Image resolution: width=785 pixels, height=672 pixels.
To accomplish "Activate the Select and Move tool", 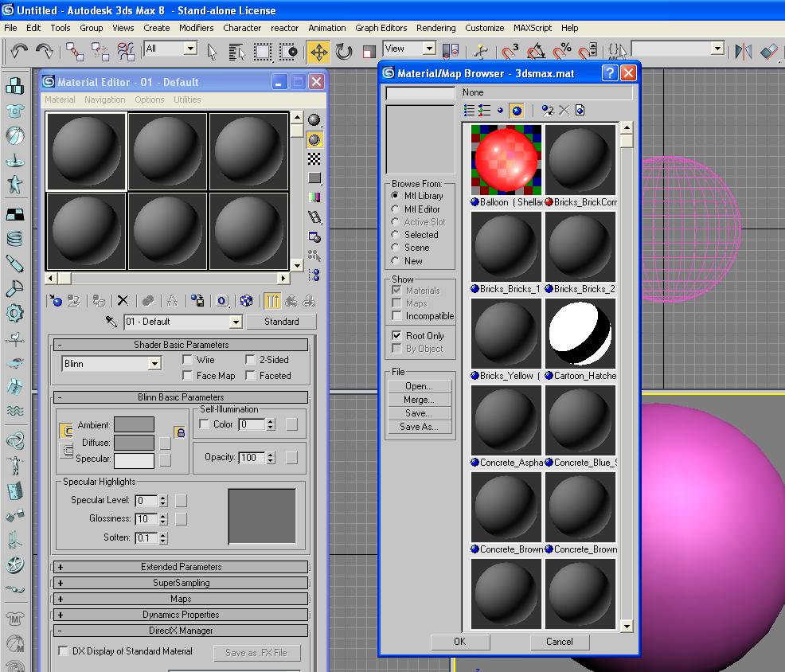I will click(319, 51).
